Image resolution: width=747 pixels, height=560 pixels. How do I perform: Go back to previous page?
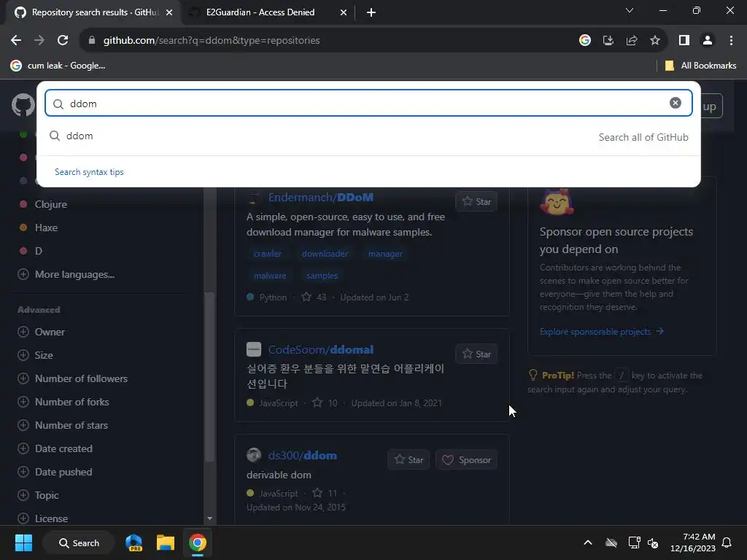(x=16, y=41)
